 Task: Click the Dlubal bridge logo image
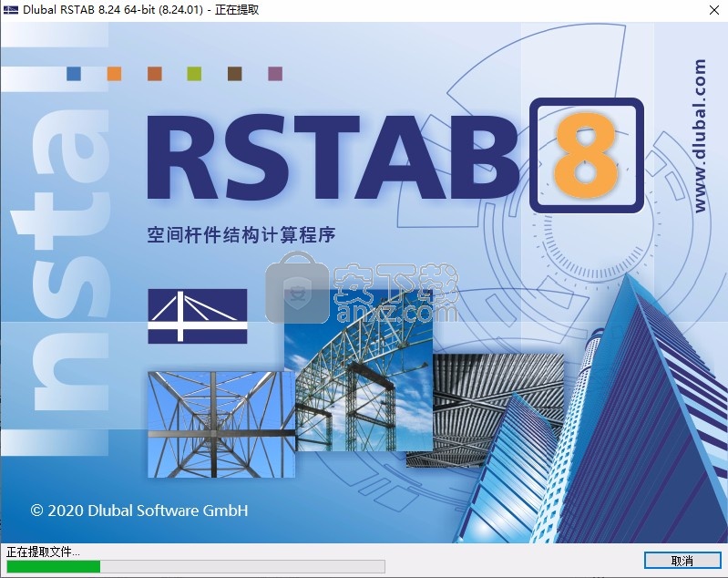tap(198, 316)
